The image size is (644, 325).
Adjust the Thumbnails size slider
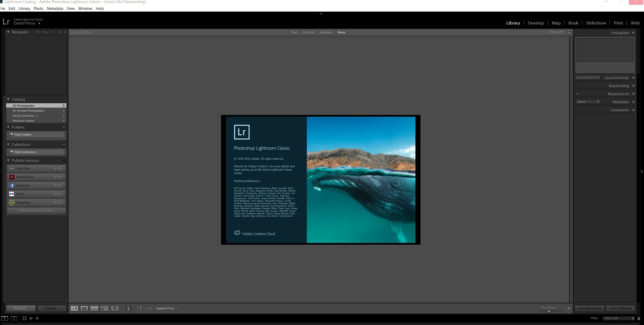(x=549, y=311)
